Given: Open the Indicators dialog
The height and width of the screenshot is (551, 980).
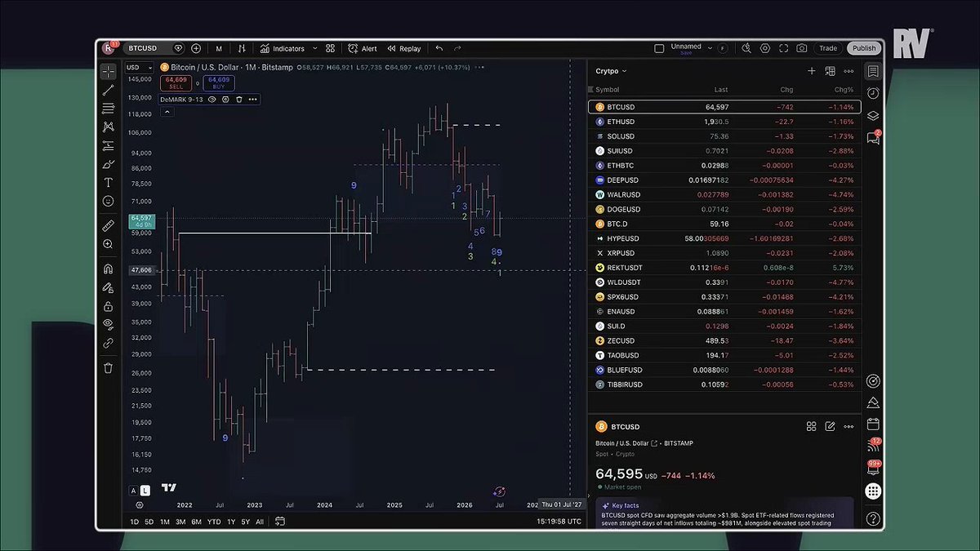Looking at the screenshot, I should [283, 48].
